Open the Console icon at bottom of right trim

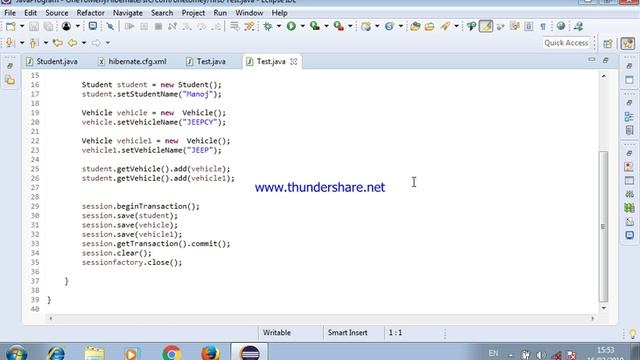629,235
